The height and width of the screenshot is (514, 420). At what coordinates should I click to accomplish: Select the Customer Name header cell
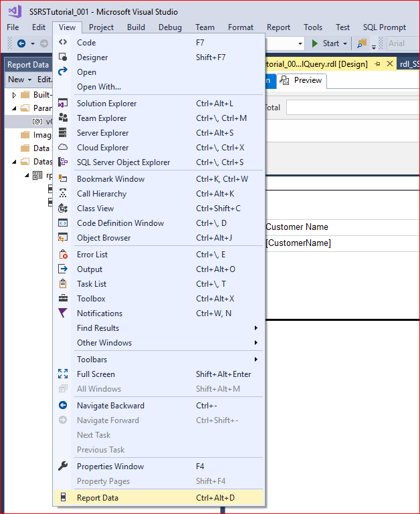[342, 227]
